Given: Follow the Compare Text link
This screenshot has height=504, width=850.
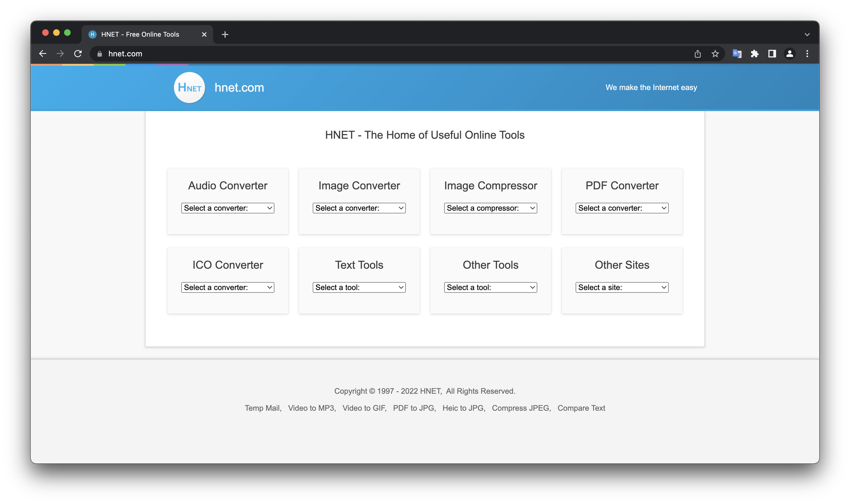Looking at the screenshot, I should click(581, 408).
